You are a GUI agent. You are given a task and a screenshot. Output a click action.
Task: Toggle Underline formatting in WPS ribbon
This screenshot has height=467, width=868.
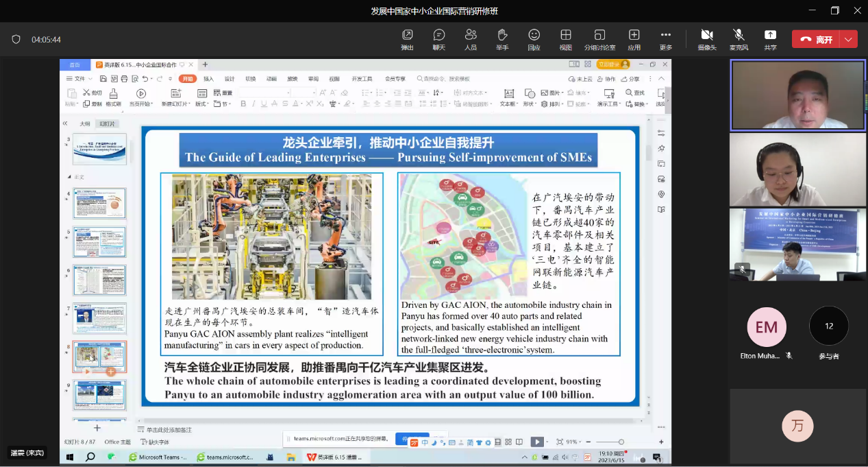coord(264,104)
